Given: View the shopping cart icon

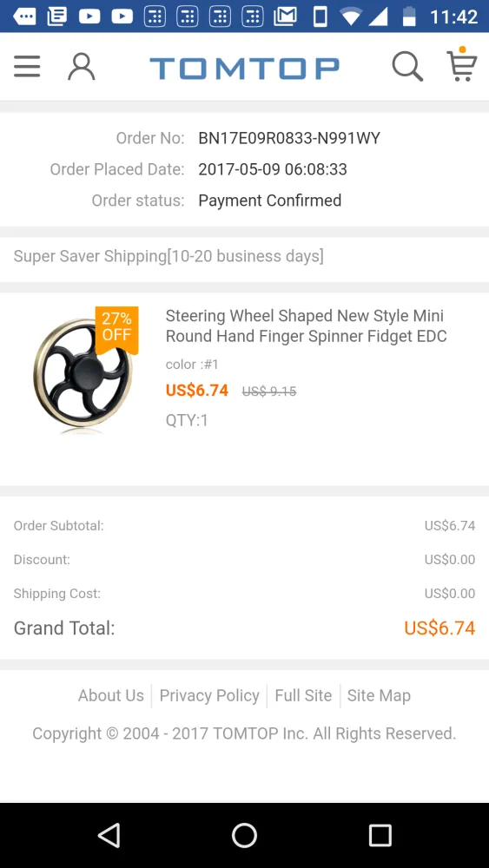Looking at the screenshot, I should (462, 64).
